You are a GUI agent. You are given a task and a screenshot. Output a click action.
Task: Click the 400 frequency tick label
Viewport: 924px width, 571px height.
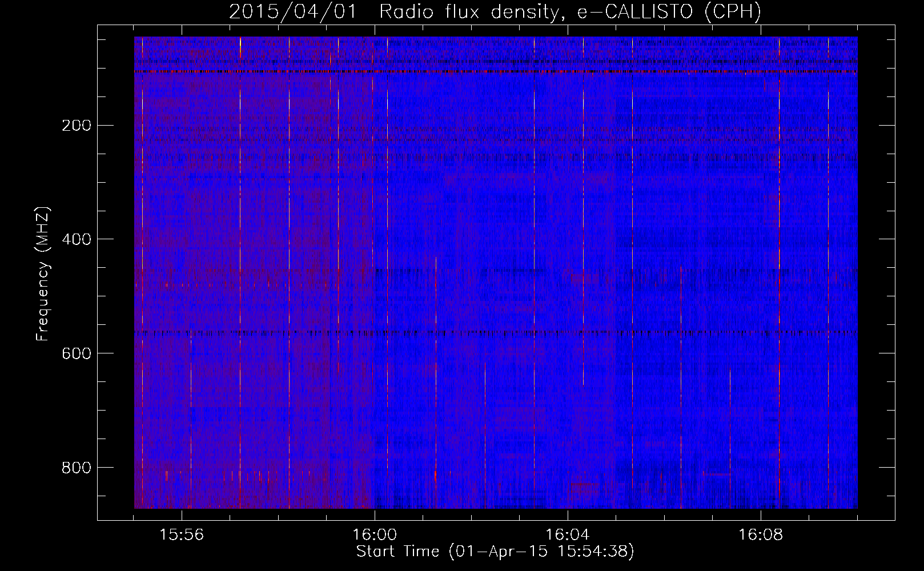[x=76, y=239]
